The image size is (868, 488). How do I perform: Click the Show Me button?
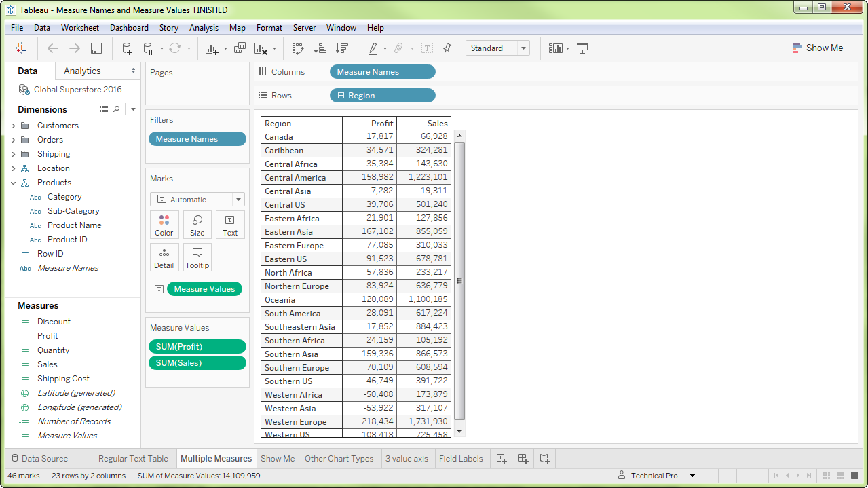click(817, 48)
